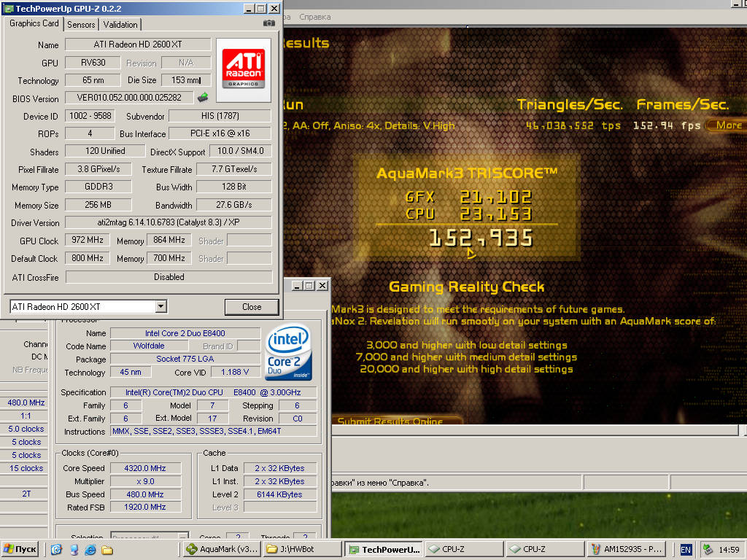The height and width of the screenshot is (560, 747).
Task: Click the Shaders 120 Unified field
Action: [x=105, y=151]
